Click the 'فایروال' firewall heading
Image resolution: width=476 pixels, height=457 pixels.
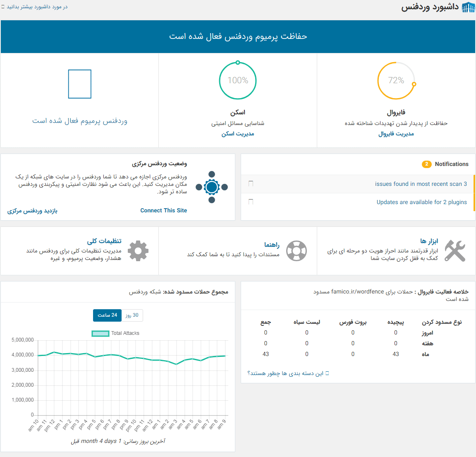point(396,113)
